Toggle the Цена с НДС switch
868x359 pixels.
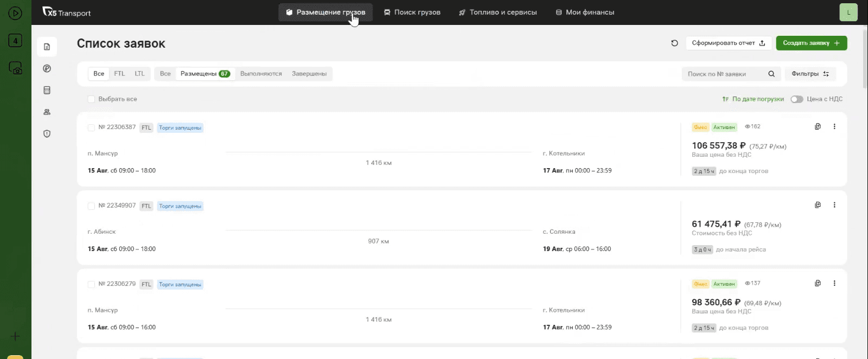(796, 99)
